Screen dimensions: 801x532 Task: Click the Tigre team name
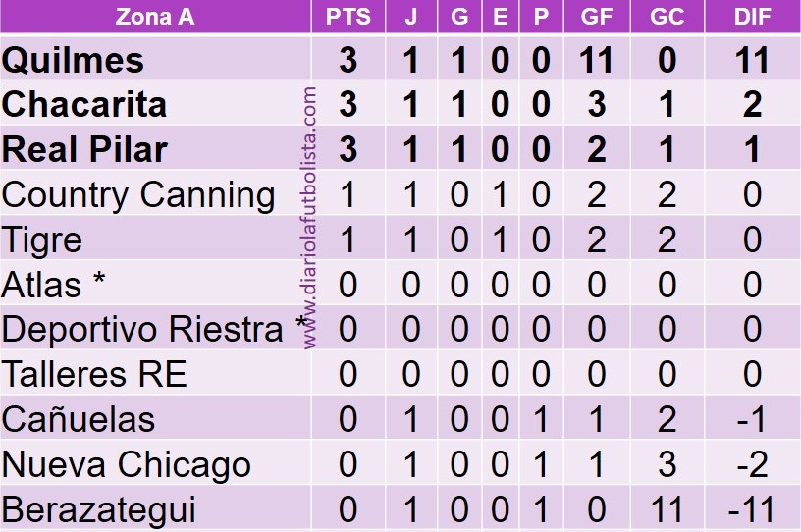(x=42, y=240)
